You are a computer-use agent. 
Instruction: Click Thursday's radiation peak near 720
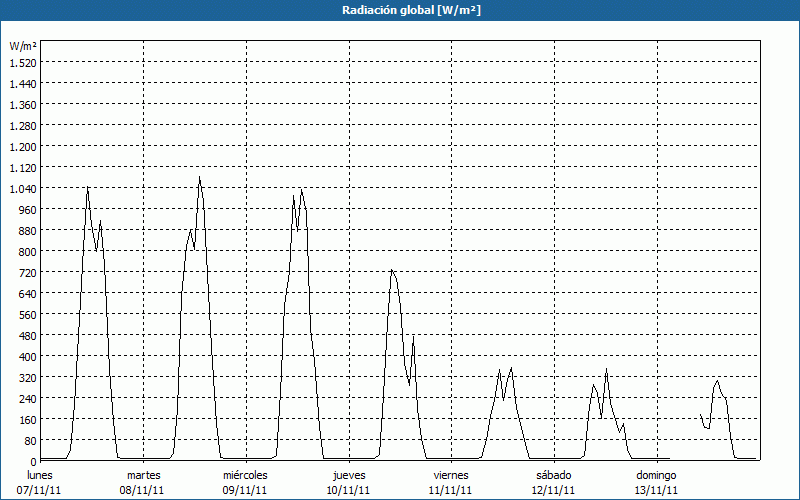392,270
